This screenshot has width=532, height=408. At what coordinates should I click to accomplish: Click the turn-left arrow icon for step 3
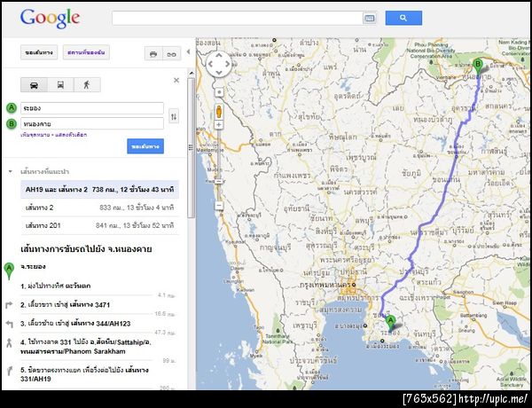[x=9, y=324]
